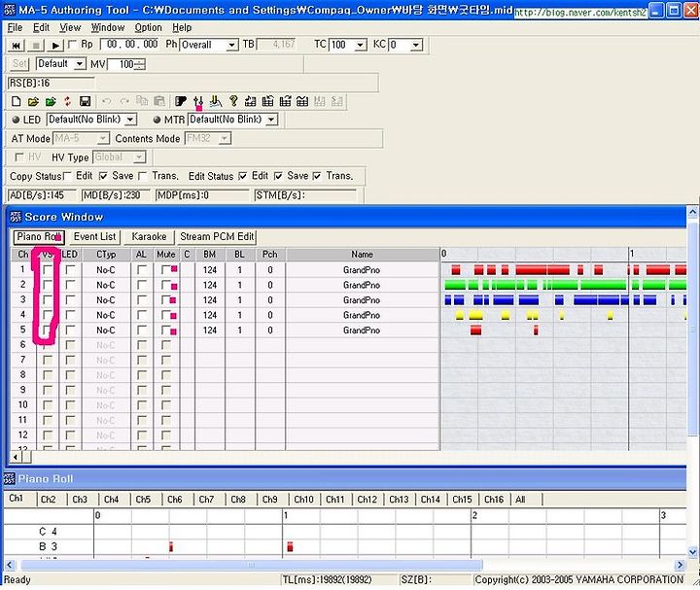Click the score vertical scrollbar up arrow
Screen dimensions: 700x590
click(x=692, y=212)
